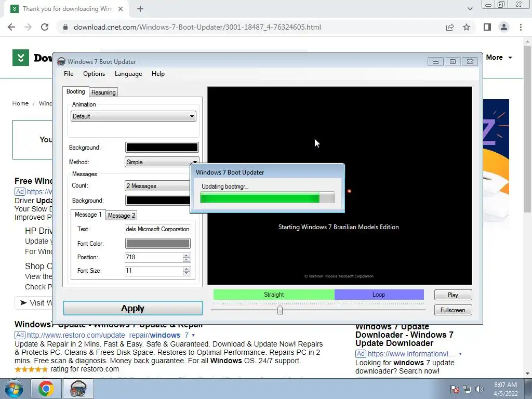Viewport: 532px width, 399px height.
Task: Click the Chrome tab search chevron
Action: 470,9
